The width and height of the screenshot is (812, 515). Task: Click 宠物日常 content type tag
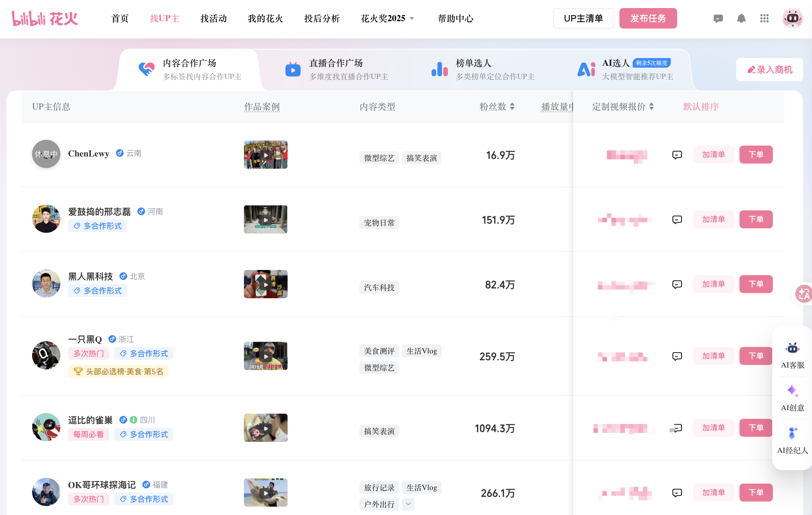coord(379,223)
